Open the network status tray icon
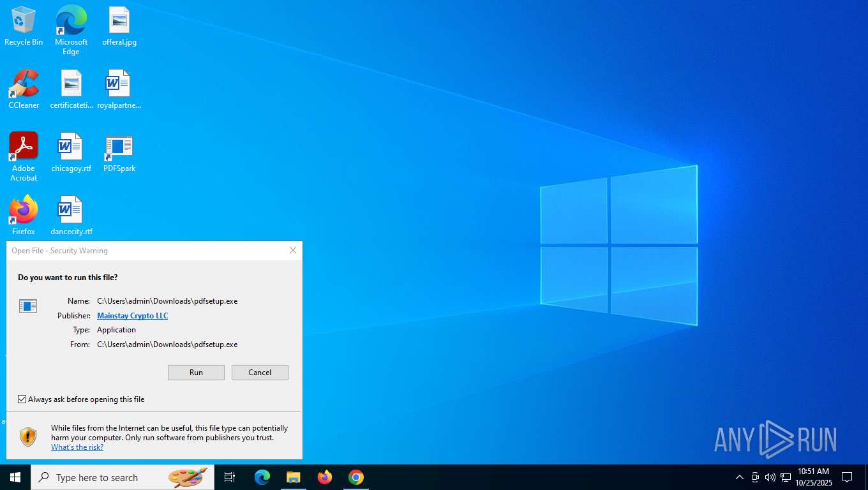Viewport: 868px width, 490px height. coord(786,477)
